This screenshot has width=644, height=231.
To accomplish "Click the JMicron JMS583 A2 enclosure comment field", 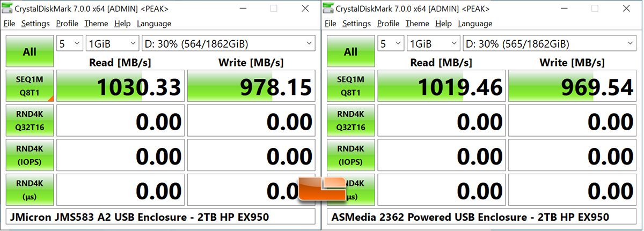I will [x=160, y=217].
